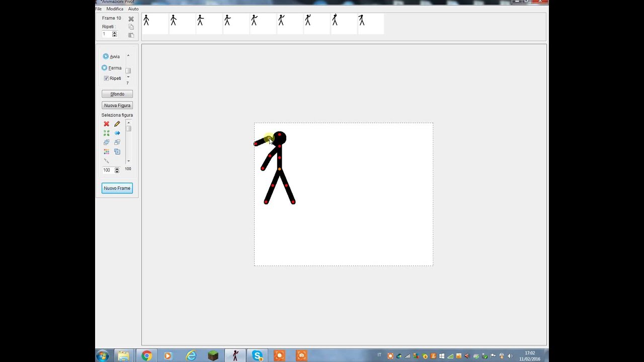Open figure colour palette icon
This screenshot has width=644, height=362.
click(x=106, y=151)
